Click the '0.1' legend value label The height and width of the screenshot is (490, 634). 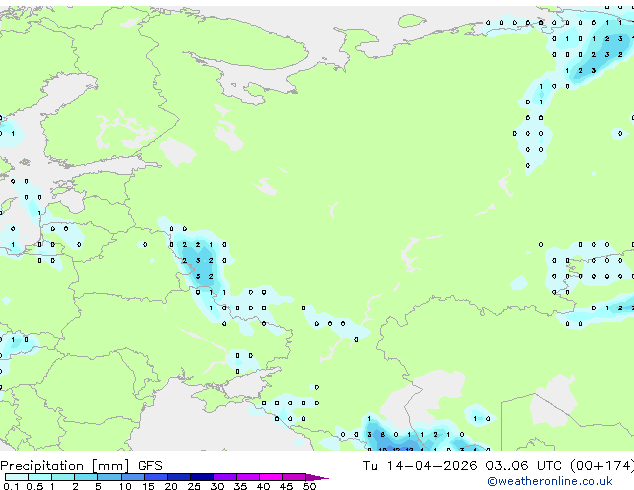[11, 486]
